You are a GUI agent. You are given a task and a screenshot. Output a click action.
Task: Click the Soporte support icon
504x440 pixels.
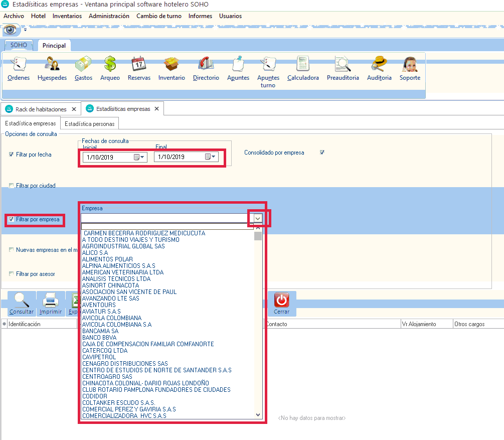click(410, 65)
